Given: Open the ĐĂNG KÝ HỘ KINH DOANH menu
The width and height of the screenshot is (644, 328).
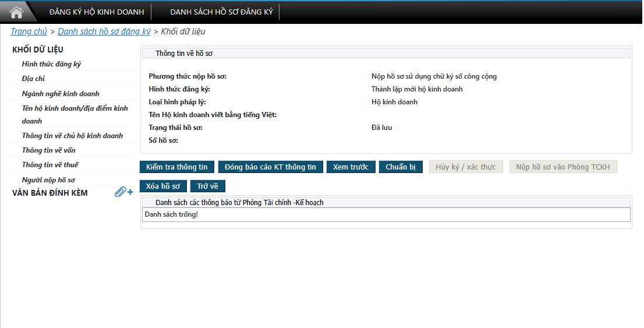Looking at the screenshot, I should click(x=97, y=12).
